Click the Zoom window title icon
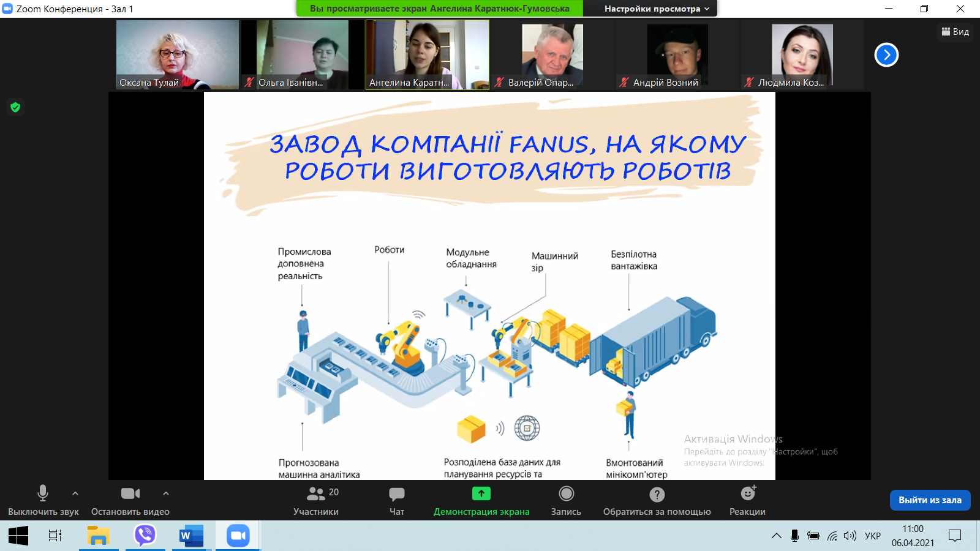Viewport: 980px width, 551px height. [7, 9]
